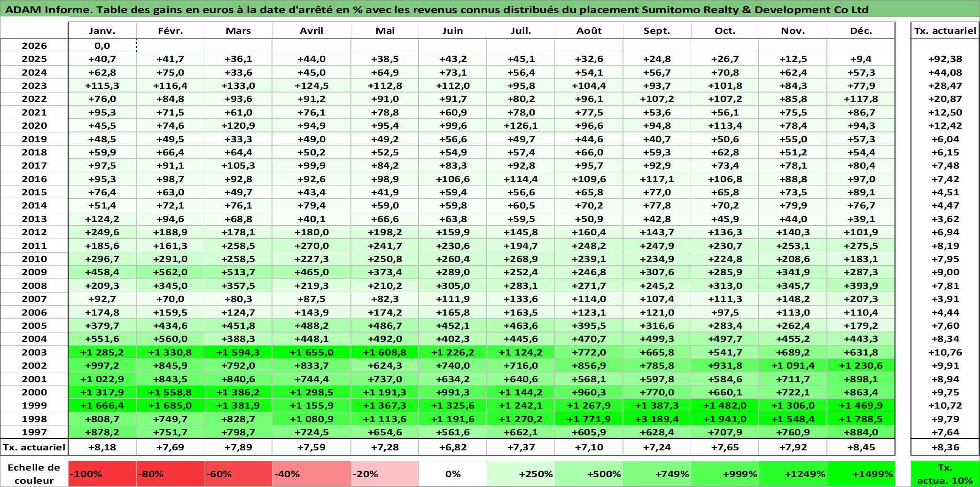Click the +1 230,6 cell in 2002 row
Viewport: 980px width, 487px height.
coord(861,365)
